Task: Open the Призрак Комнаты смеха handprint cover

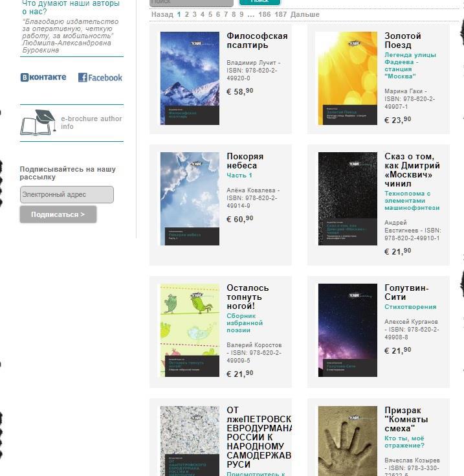Action: click(348, 441)
